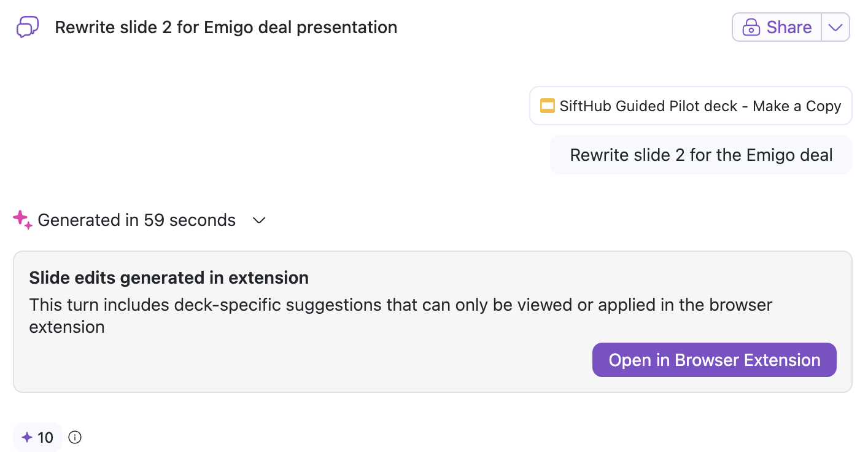
Task: Click the lock icon inside Share button
Action: point(751,28)
